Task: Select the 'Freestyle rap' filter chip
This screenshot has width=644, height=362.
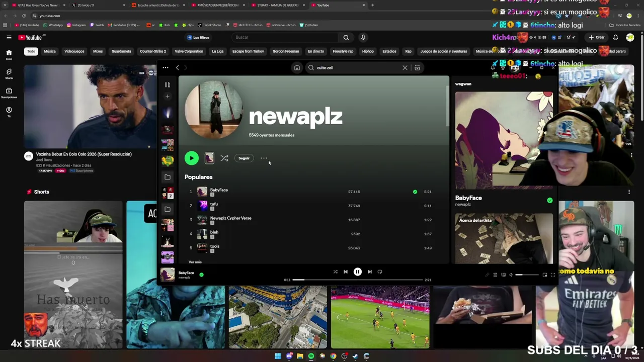Action: pyautogui.click(x=343, y=51)
